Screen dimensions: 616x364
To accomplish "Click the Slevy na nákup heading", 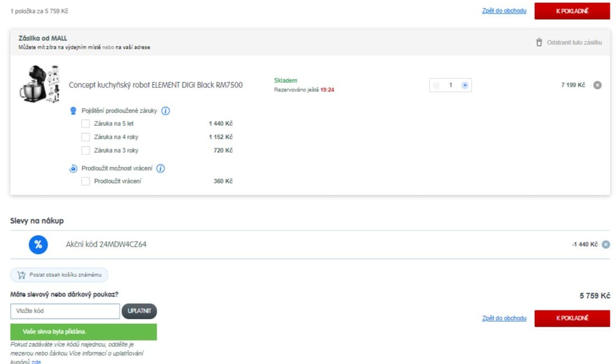I will [37, 221].
